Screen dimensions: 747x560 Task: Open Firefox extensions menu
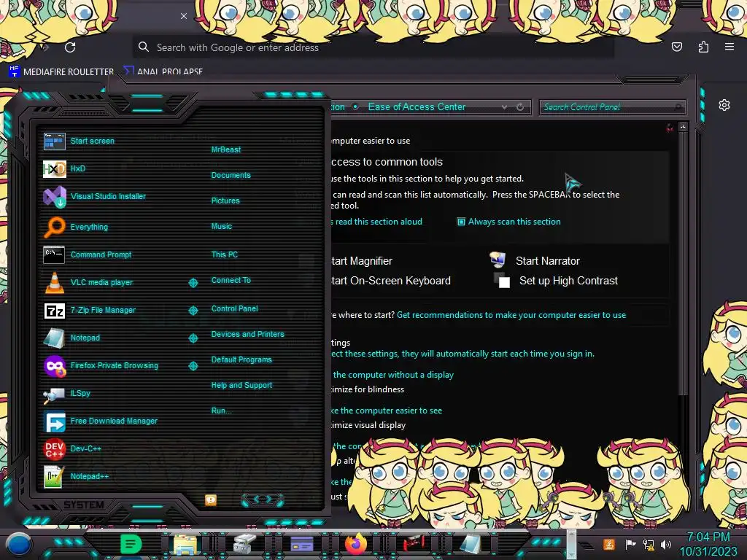coord(703,47)
